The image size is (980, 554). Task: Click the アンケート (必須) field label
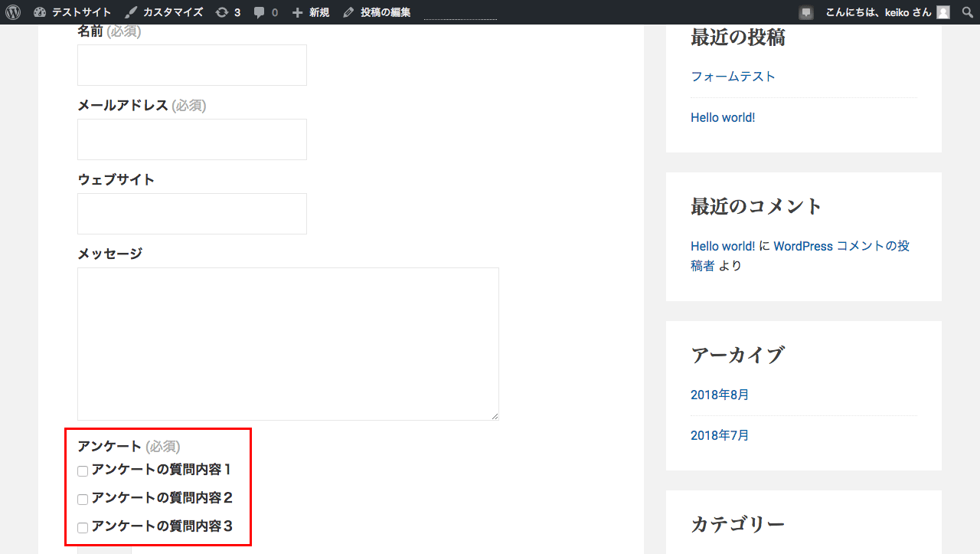point(129,447)
